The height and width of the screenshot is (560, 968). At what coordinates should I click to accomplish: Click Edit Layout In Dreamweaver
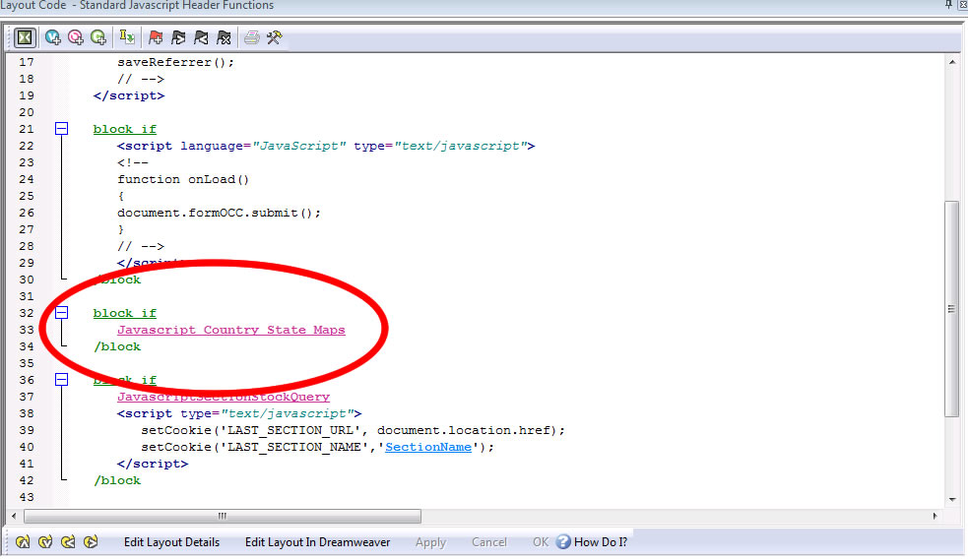(x=317, y=542)
